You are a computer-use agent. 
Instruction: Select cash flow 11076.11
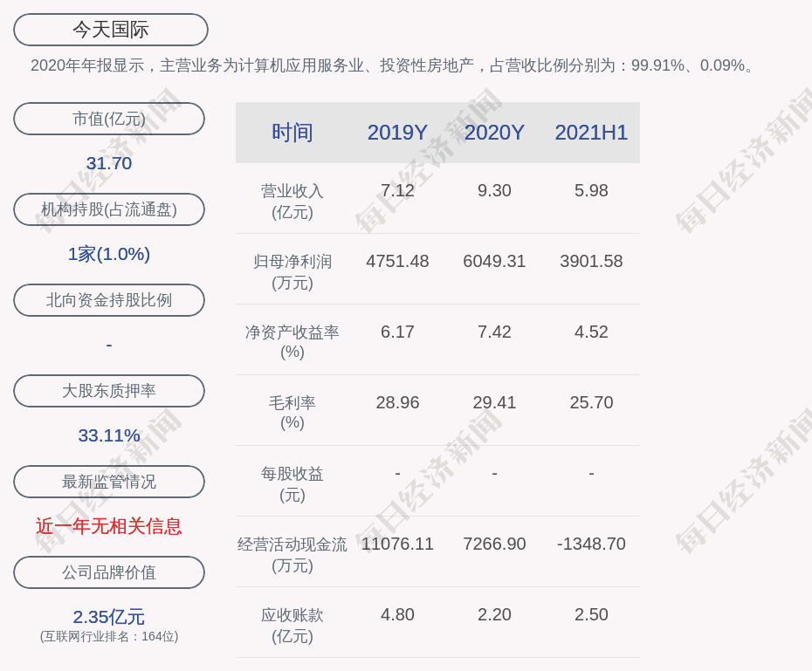[x=397, y=544]
